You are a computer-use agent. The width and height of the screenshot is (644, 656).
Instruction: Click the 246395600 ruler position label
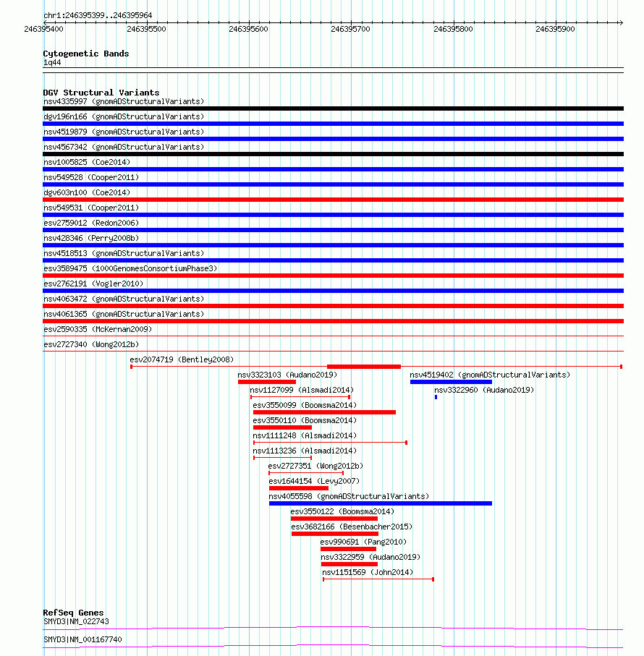pyautogui.click(x=249, y=29)
